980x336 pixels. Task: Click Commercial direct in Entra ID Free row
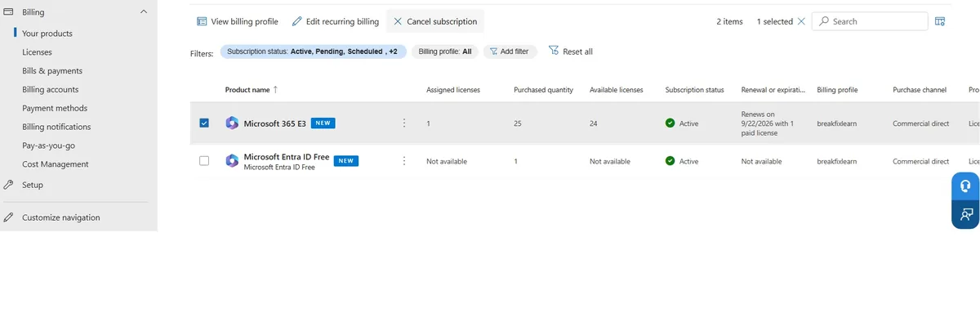[x=921, y=161]
